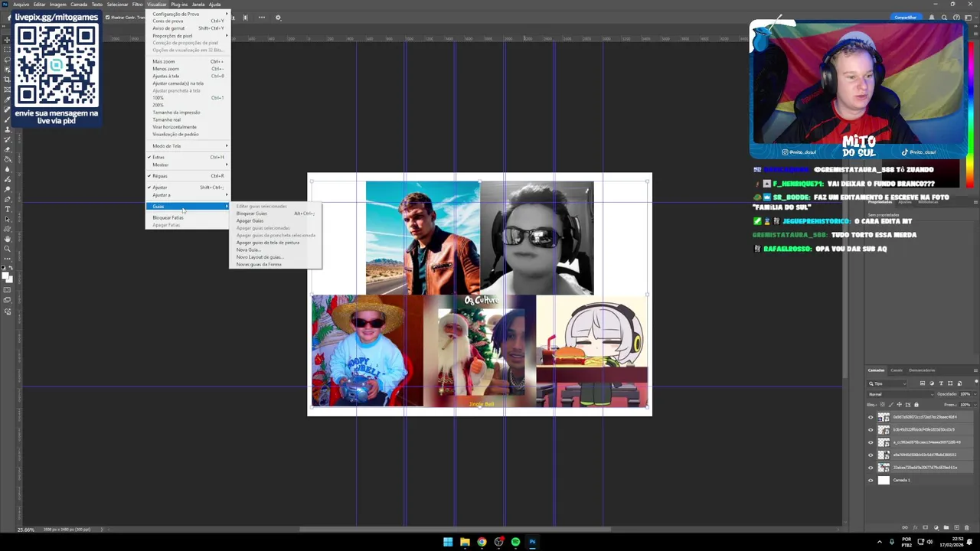This screenshot has width=980, height=551.
Task: Hide the layer starting with a_cc982e
Action: point(871,442)
